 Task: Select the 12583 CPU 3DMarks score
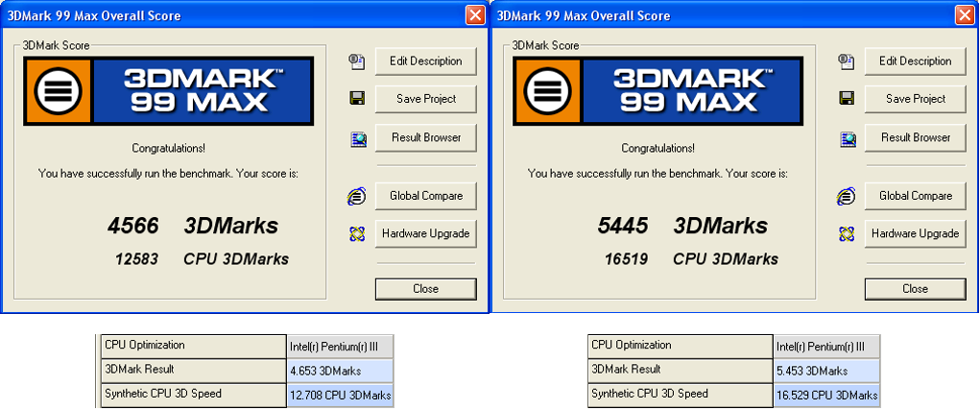point(202,258)
